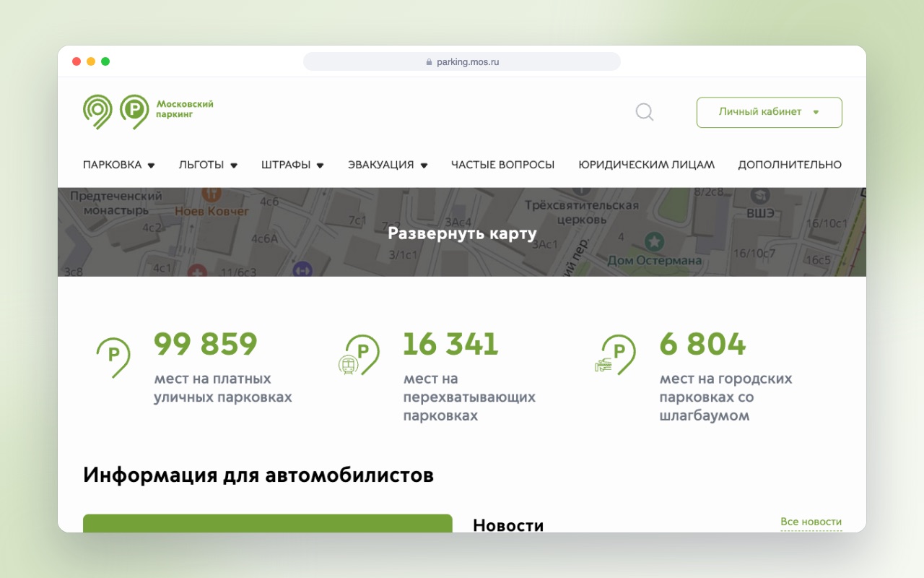Screen dimensions: 924x578
Task: Click Дом Остермана star marker on map
Action: point(654,240)
